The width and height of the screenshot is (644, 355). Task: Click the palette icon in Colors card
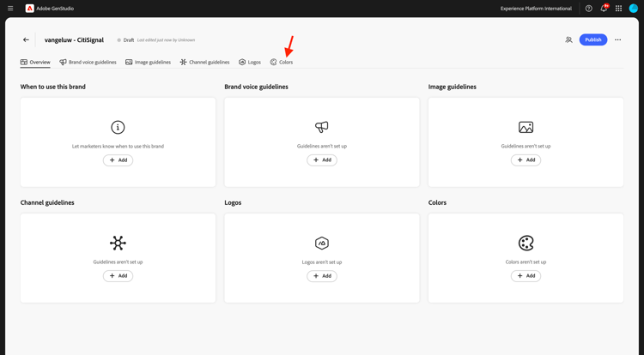pyautogui.click(x=526, y=243)
